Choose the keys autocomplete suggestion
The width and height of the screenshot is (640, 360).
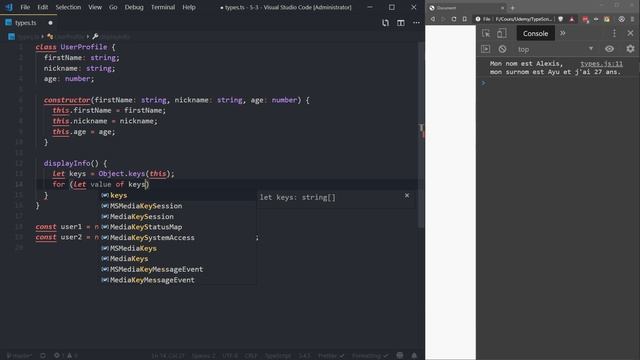click(x=178, y=196)
